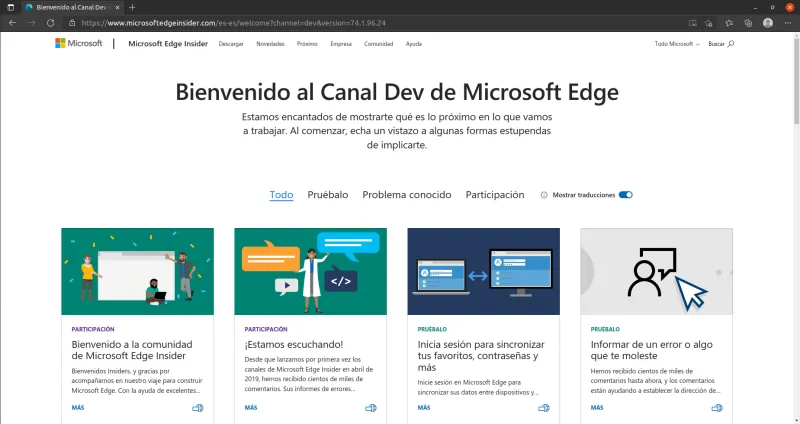Open Informar de un error card title
This screenshot has width=800, height=424.
tap(652, 350)
